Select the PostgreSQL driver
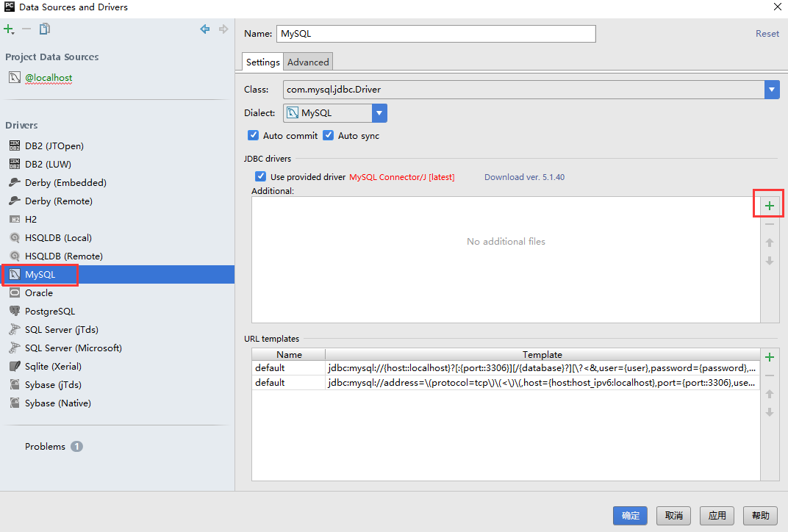 tap(50, 311)
